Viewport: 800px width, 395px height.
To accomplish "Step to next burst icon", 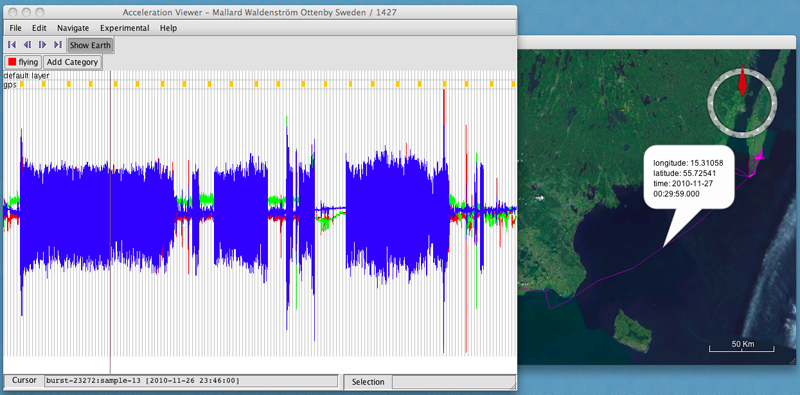I will click(42, 45).
